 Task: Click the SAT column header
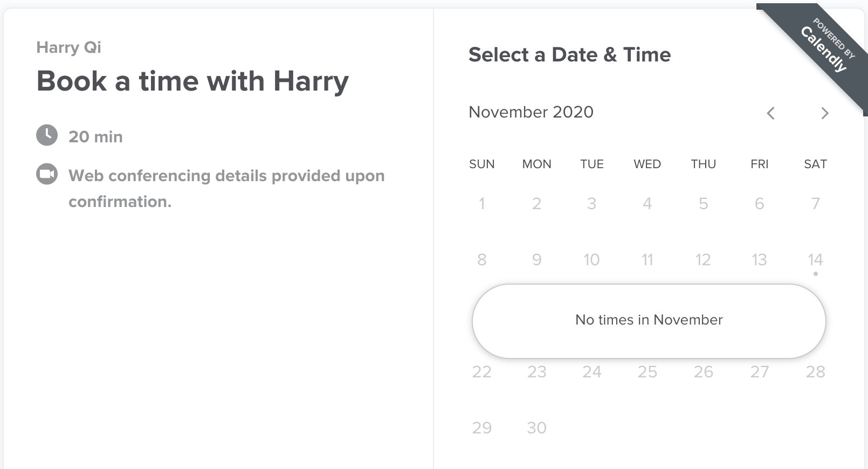[x=815, y=164]
